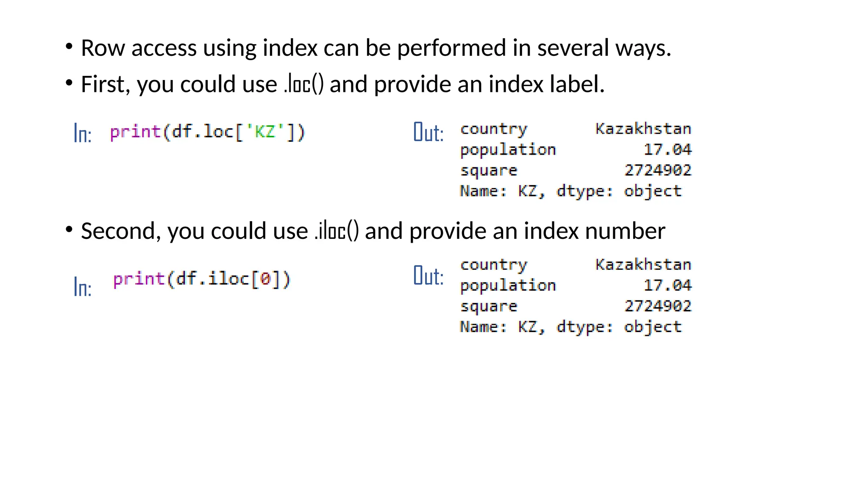Click the second 'In:' label
Screen dimensions: 868x488
(83, 287)
